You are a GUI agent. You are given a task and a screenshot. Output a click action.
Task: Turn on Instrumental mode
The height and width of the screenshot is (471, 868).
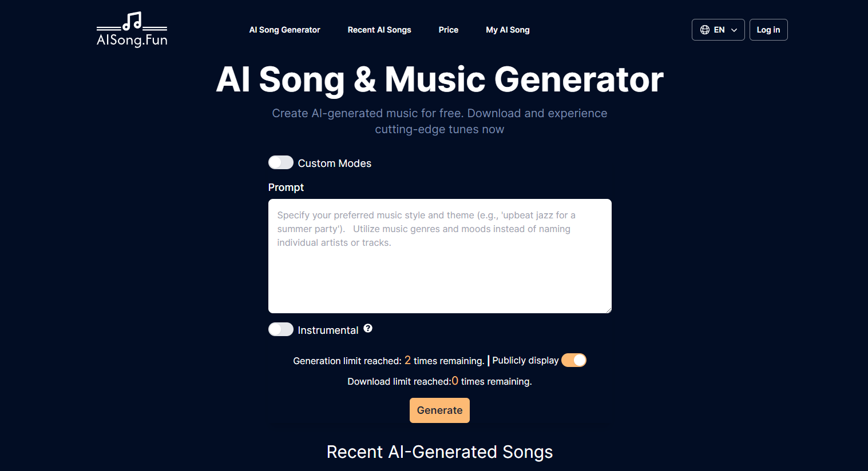click(280, 329)
